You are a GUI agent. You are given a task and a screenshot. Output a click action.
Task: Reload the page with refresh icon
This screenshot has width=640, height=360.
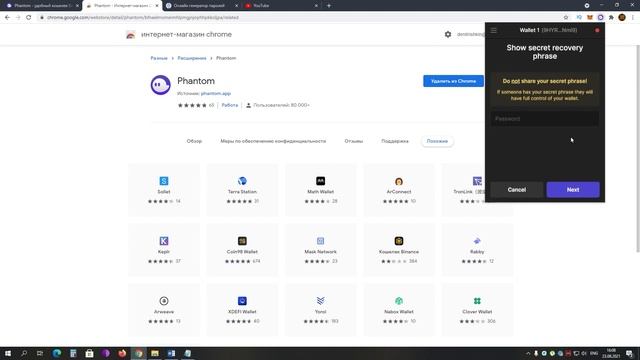(x=29, y=18)
